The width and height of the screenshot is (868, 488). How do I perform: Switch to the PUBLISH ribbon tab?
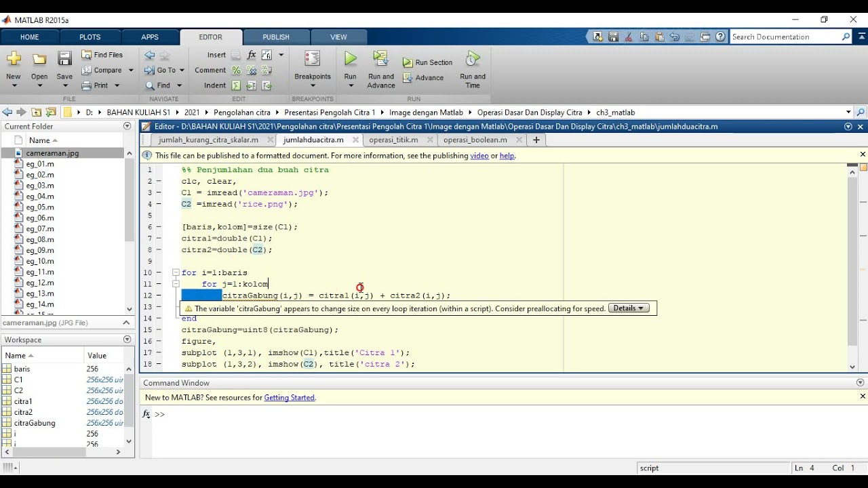(x=275, y=37)
